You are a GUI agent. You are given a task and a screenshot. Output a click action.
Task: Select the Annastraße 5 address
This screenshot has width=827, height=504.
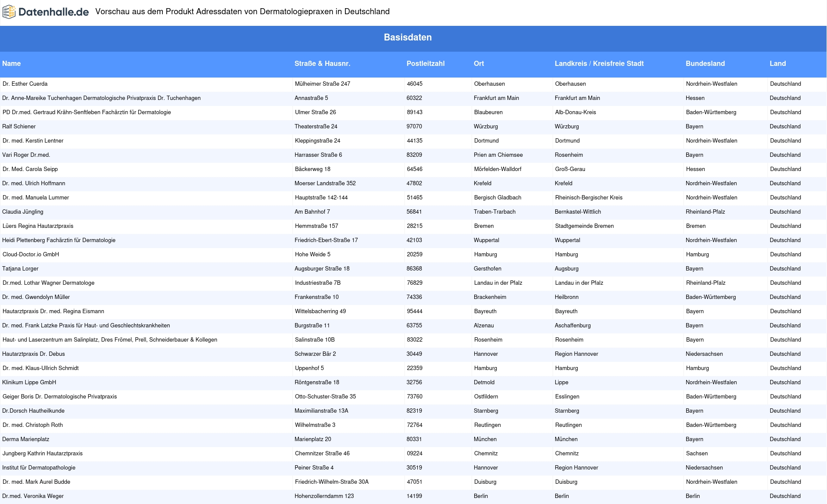point(311,98)
